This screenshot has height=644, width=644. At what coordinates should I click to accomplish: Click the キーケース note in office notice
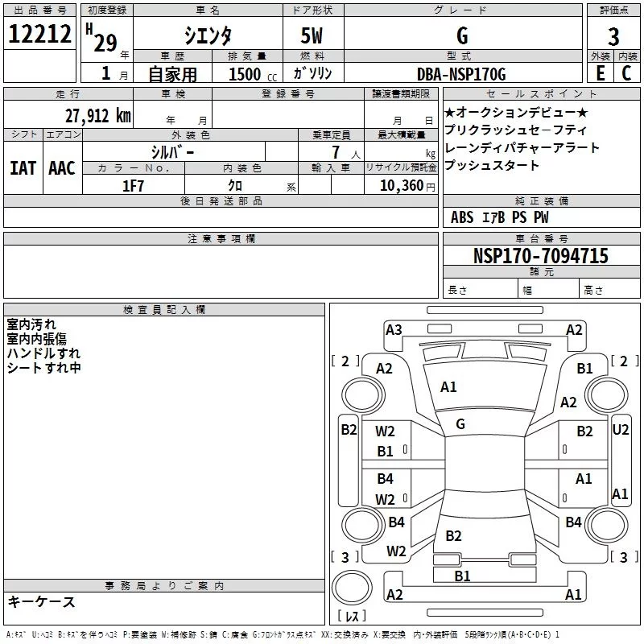coord(41,602)
